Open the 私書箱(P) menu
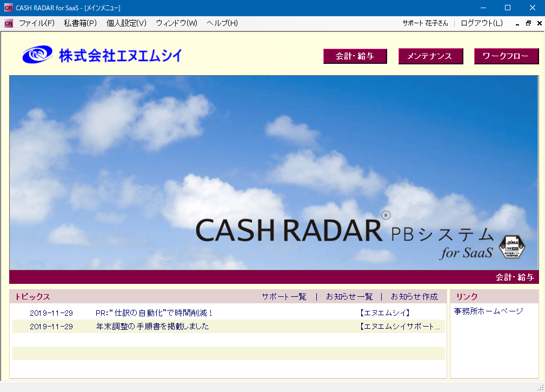Viewport: 545px width, 392px height. 80,23
